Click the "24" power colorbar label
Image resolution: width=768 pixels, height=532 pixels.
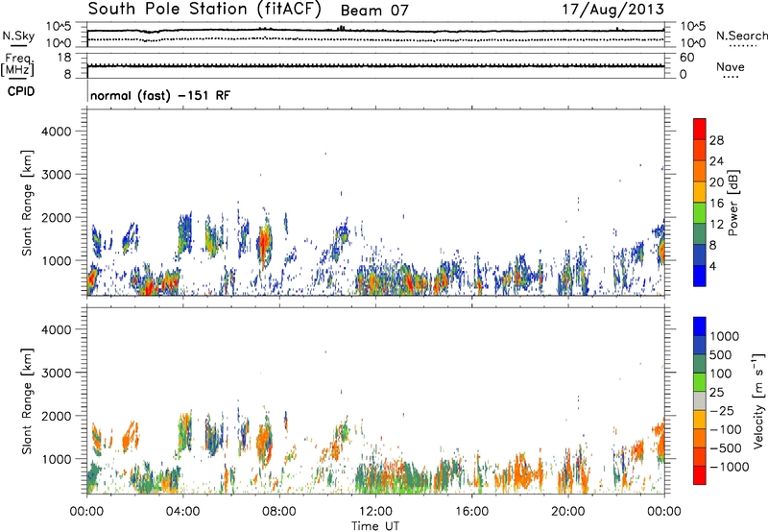[716, 161]
